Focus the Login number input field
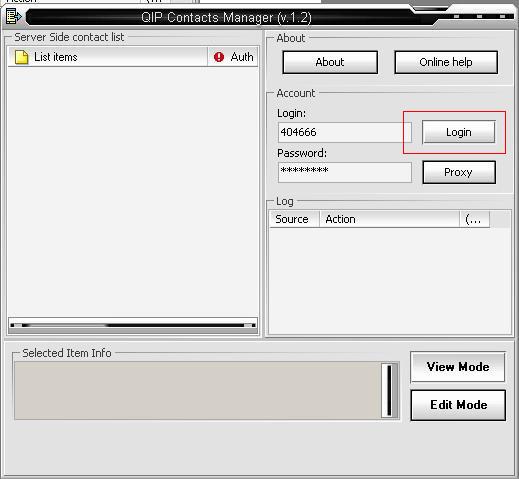 [345, 132]
